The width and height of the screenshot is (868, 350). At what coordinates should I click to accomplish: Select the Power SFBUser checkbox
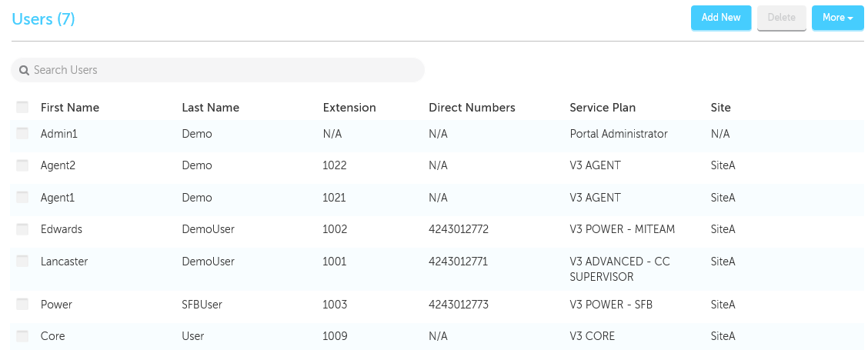[x=22, y=304]
